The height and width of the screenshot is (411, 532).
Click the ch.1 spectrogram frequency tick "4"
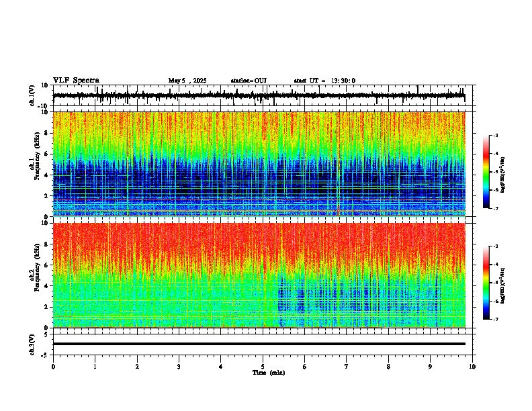(47, 175)
